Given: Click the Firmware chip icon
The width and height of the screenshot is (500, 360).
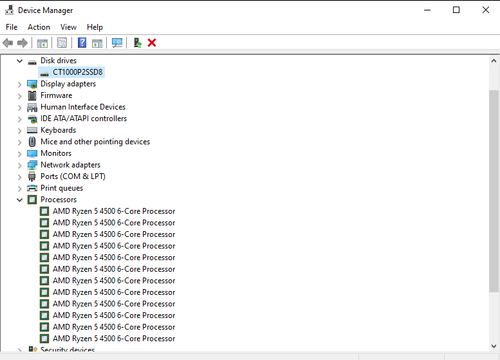Looking at the screenshot, I should pos(32,96).
